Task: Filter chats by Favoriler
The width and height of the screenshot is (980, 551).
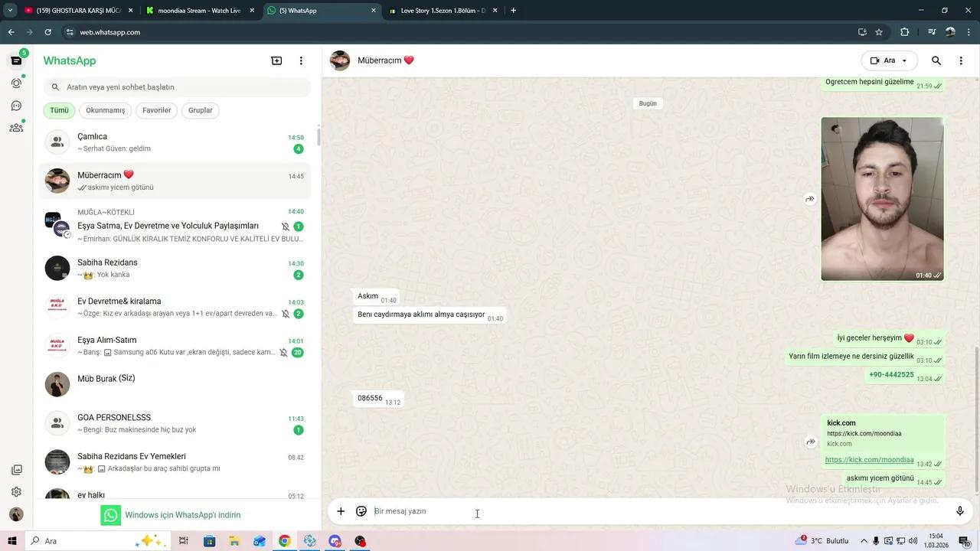Action: 157,110
